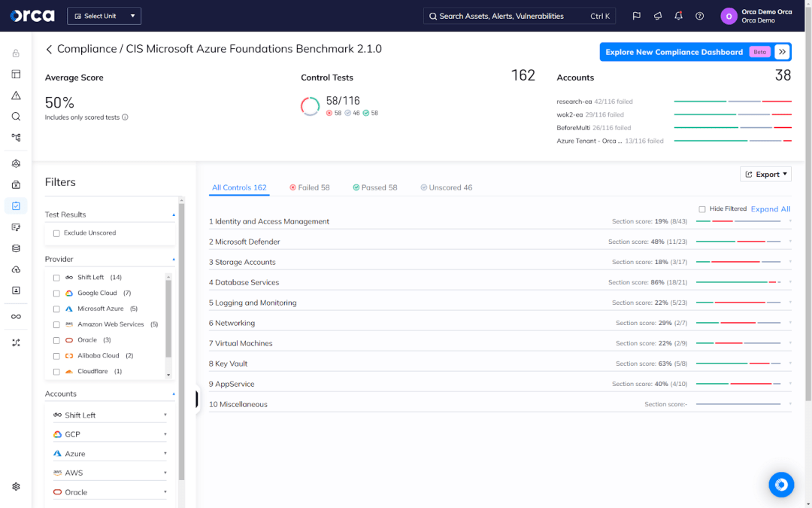Open the chat assistant bubble
The height and width of the screenshot is (508, 812).
point(781,485)
